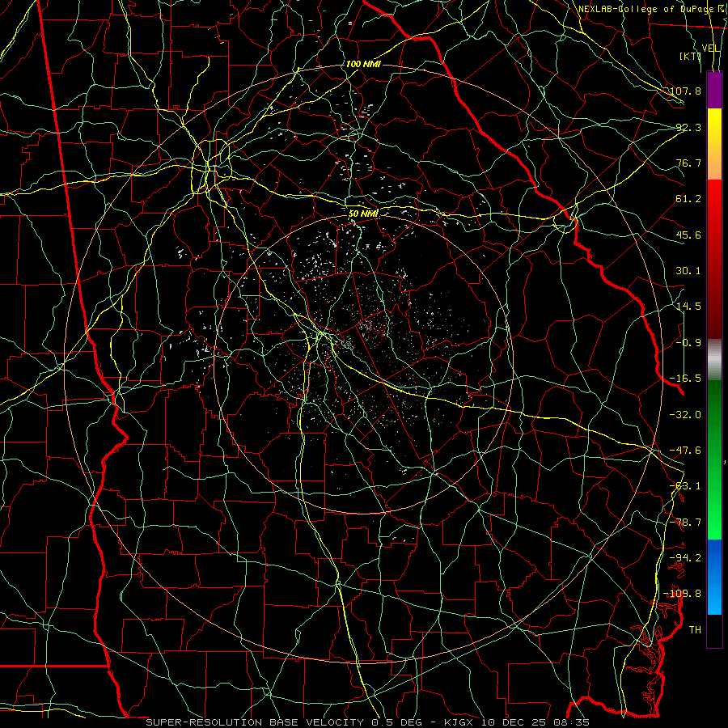The height and width of the screenshot is (728, 728).
Task: Select the blue segment of the velocity color bar
Action: click(714, 577)
